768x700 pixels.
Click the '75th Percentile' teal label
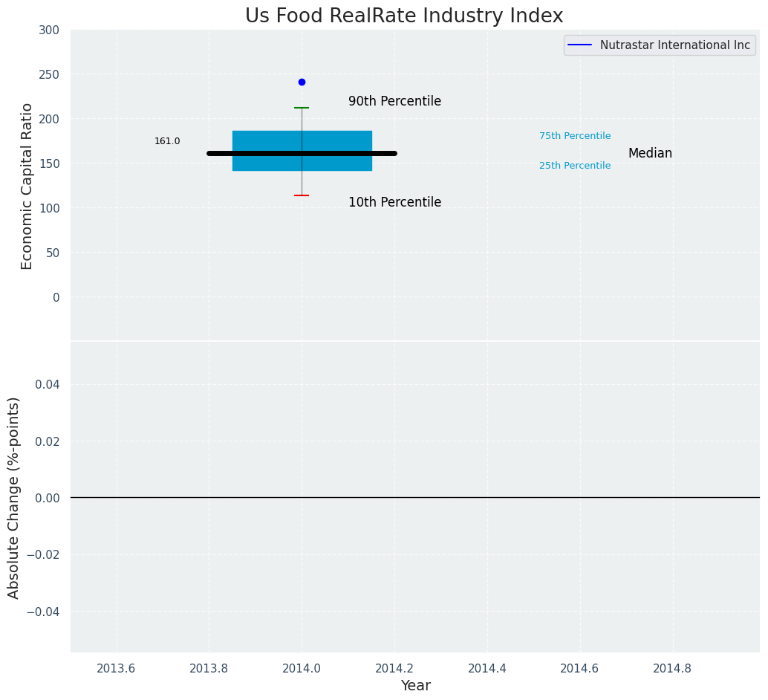point(575,136)
